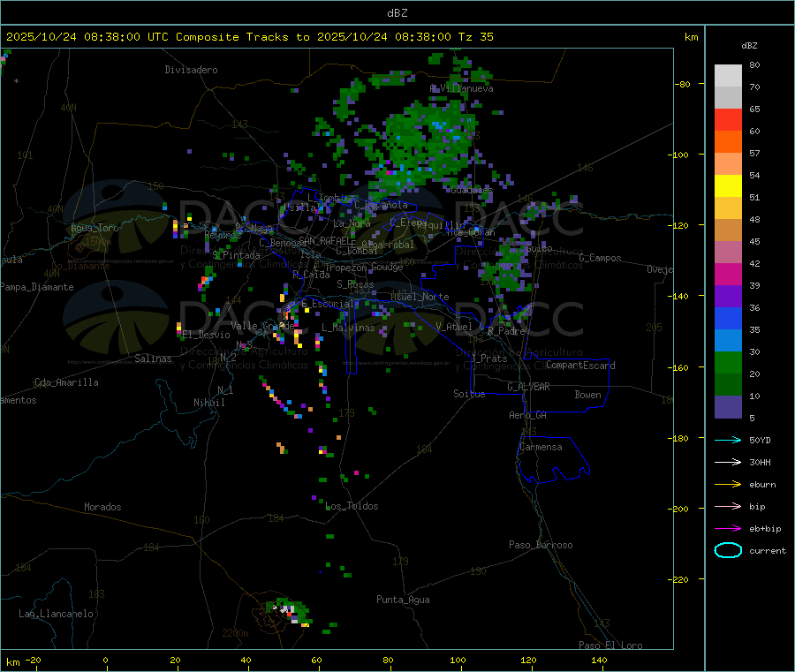Click the S_Pintada map label

pyautogui.click(x=236, y=255)
